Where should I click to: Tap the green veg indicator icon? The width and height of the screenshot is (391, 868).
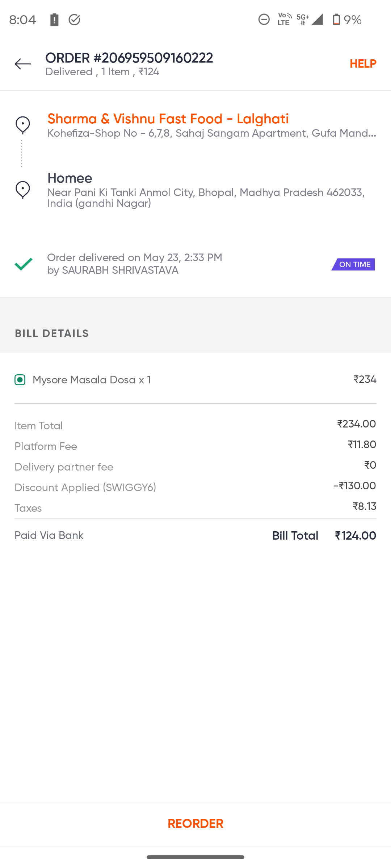(20, 380)
